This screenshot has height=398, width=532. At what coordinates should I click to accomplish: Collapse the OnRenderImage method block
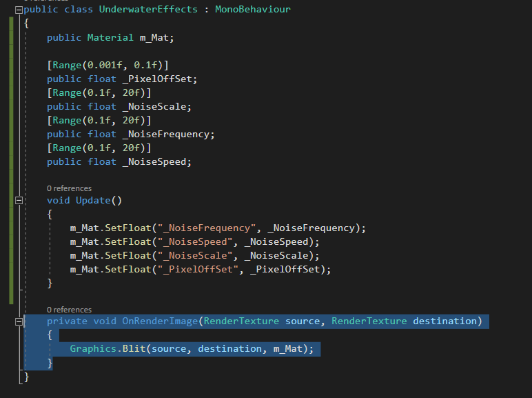[19, 321]
